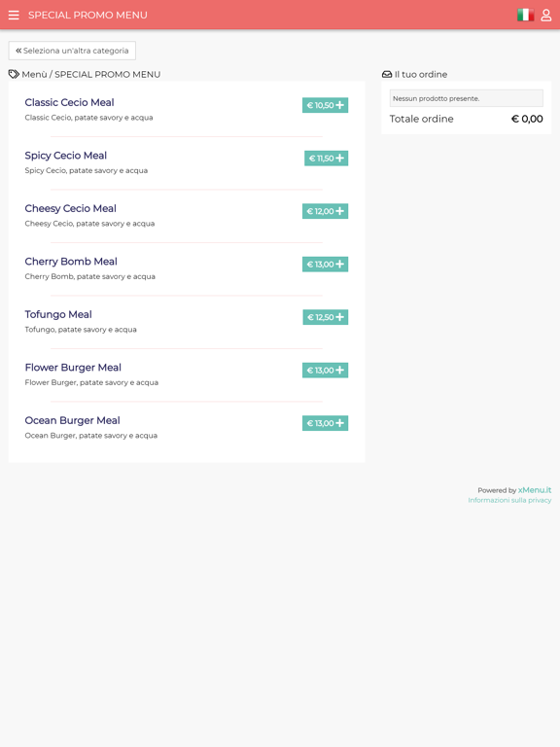Open the hamburger navigation menu

click(x=14, y=16)
